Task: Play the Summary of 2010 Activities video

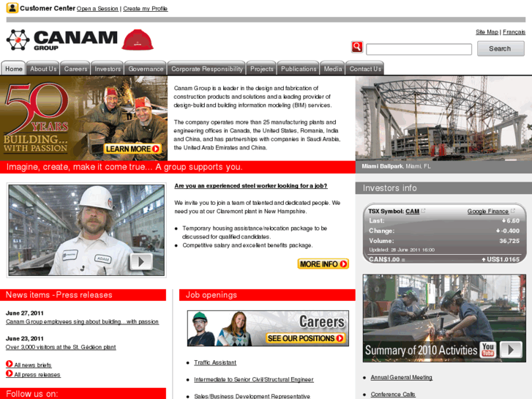Action: pos(511,349)
